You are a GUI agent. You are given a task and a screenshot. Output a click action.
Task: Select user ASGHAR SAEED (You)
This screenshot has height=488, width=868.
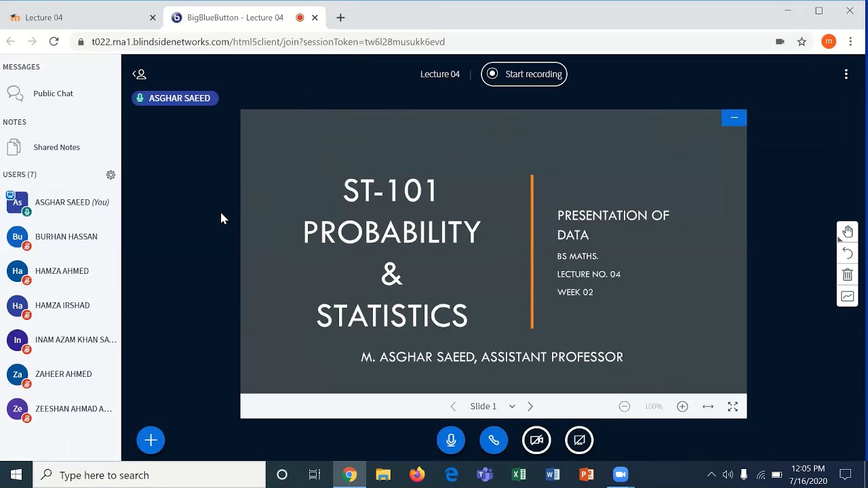[x=60, y=203]
